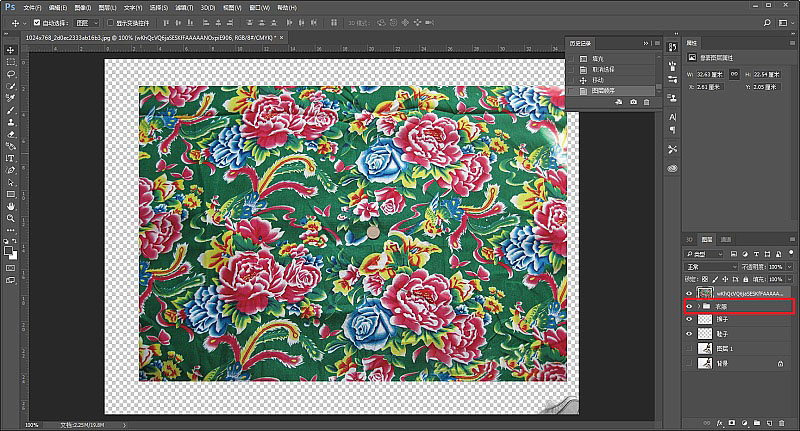
Task: Select the Eraser tool
Action: pyautogui.click(x=10, y=135)
